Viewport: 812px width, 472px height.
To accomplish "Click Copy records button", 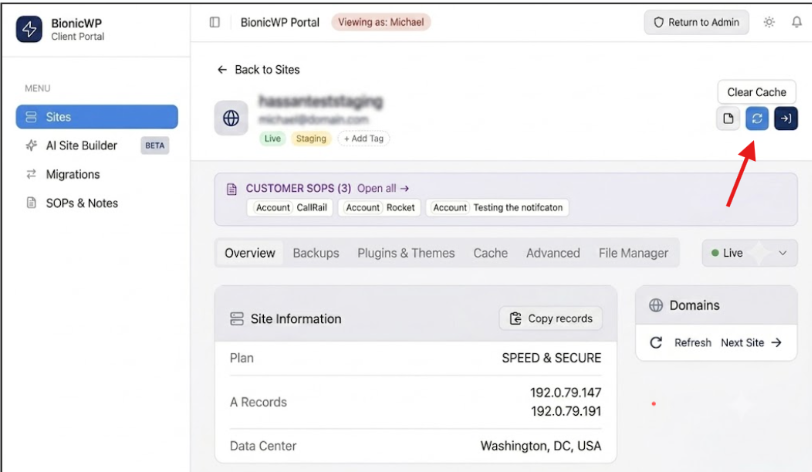I will coord(550,319).
